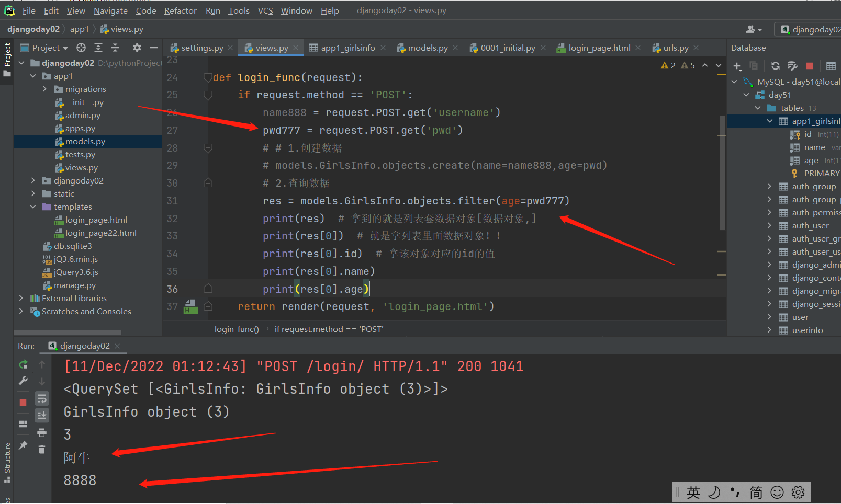Click up arrow in Run console toolbar
Screen dimensions: 841x504
click(x=42, y=364)
